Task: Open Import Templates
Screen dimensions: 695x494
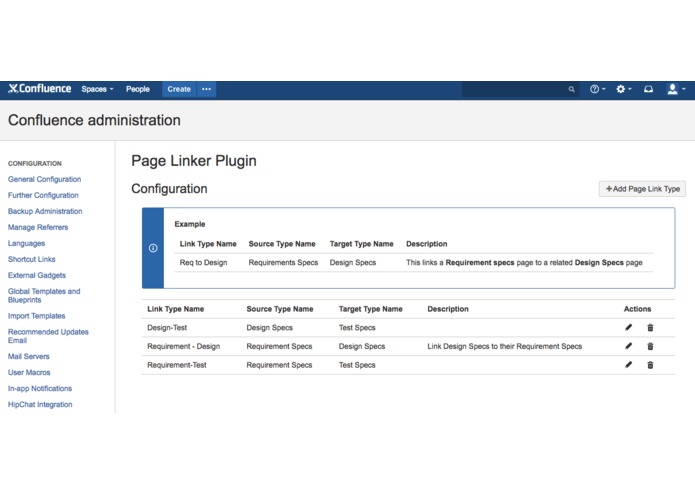Action: point(36,315)
